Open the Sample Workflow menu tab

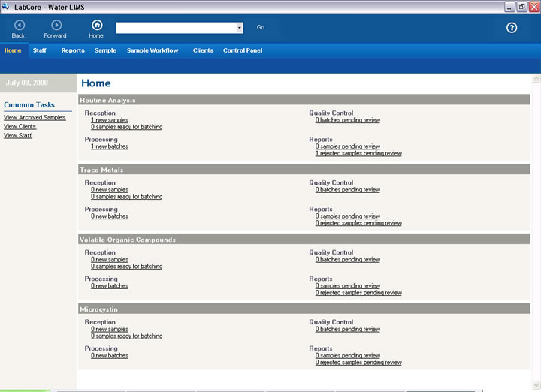coord(153,50)
